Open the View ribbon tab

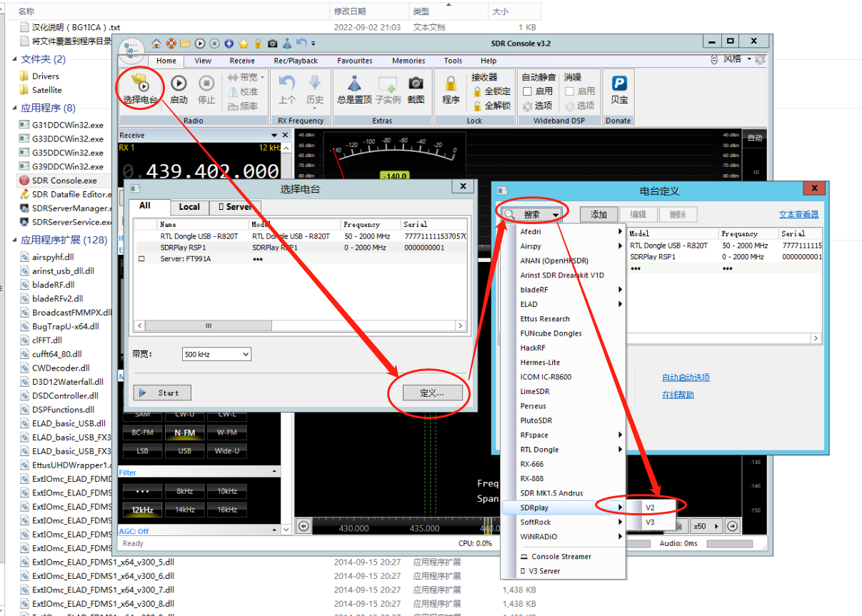(203, 61)
